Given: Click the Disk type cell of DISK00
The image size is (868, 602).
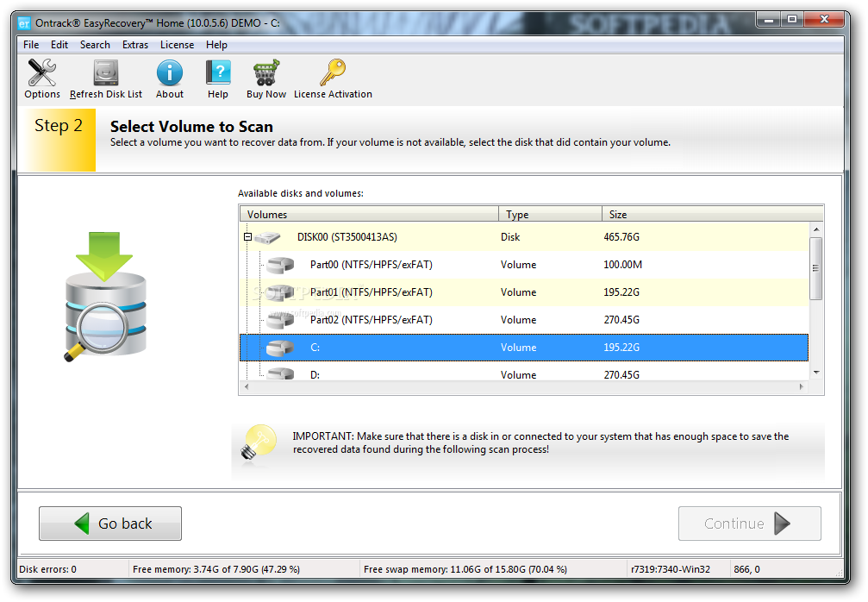Looking at the screenshot, I should coord(510,237).
